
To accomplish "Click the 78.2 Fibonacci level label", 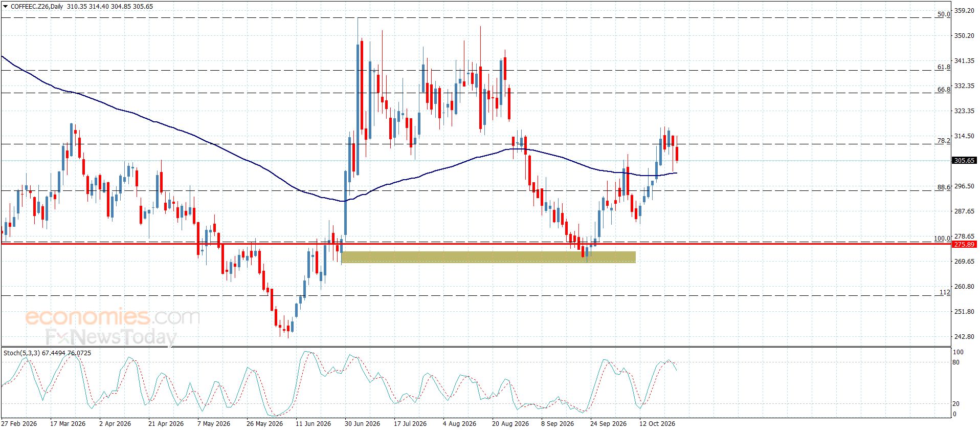I will pos(944,141).
